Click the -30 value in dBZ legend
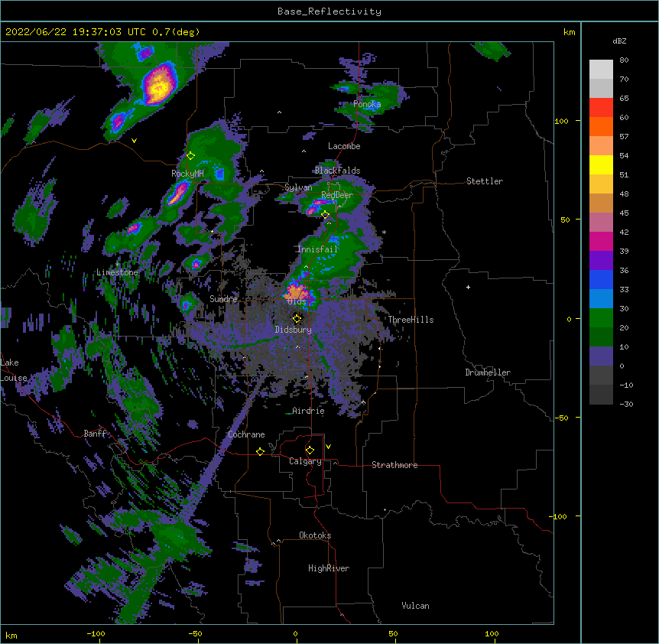The width and height of the screenshot is (659, 644). coord(626,404)
